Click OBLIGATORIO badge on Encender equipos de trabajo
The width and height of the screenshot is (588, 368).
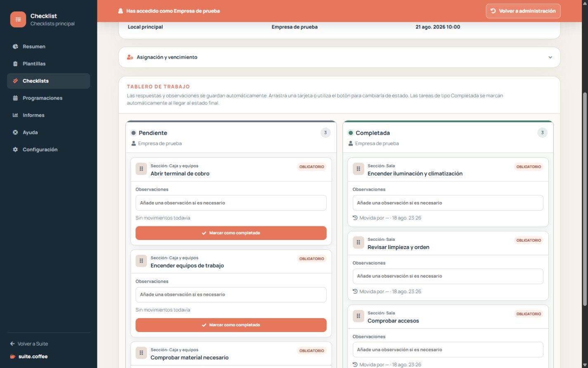pos(312,259)
